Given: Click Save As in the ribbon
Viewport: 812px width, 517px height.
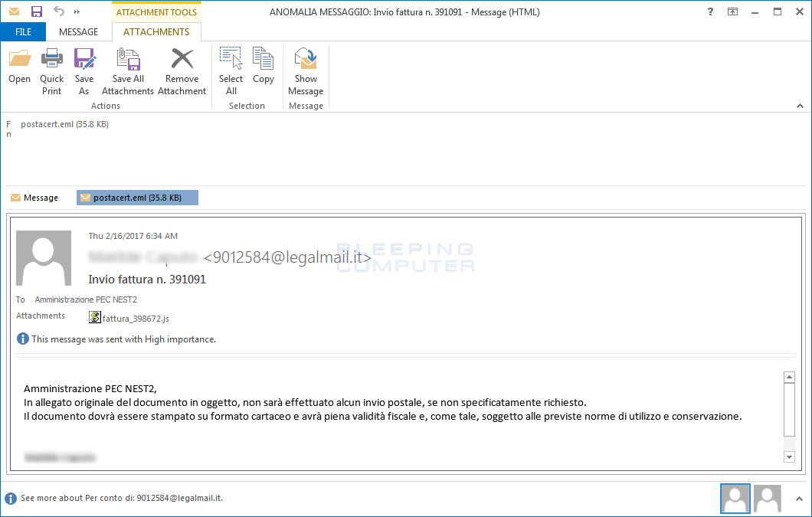Looking at the screenshot, I should [84, 71].
